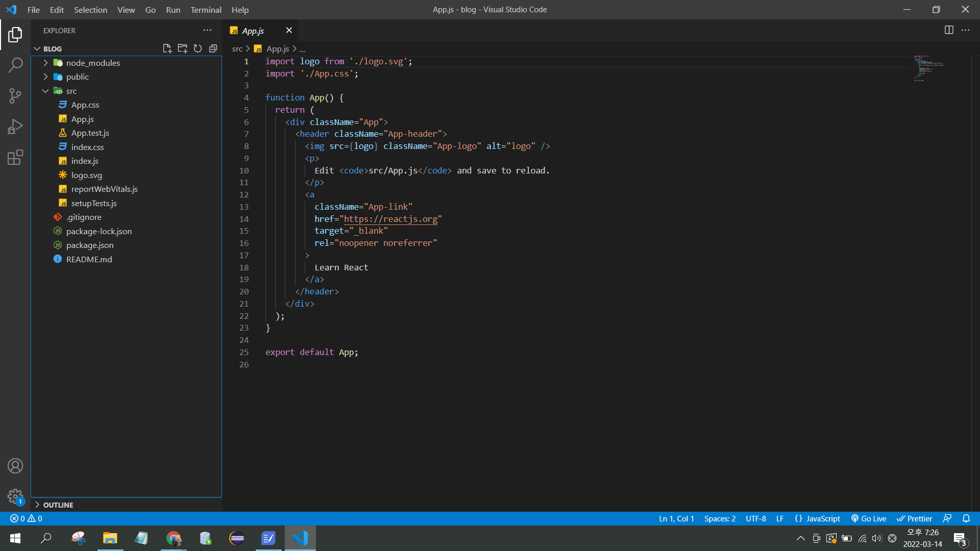Image resolution: width=980 pixels, height=551 pixels.
Task: Open the Extensions view
Action: tap(15, 157)
